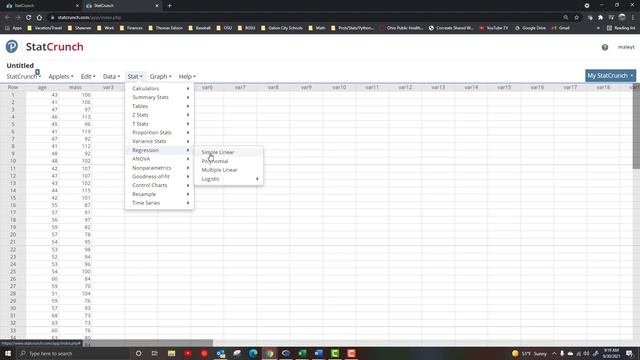Open the T Stats submenu
Screen dimensions: 640x360
159,124
